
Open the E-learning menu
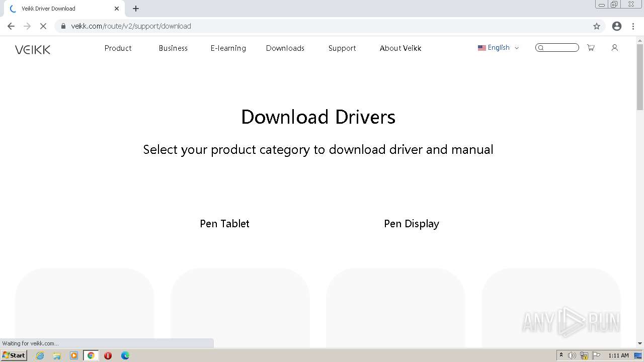(x=228, y=48)
